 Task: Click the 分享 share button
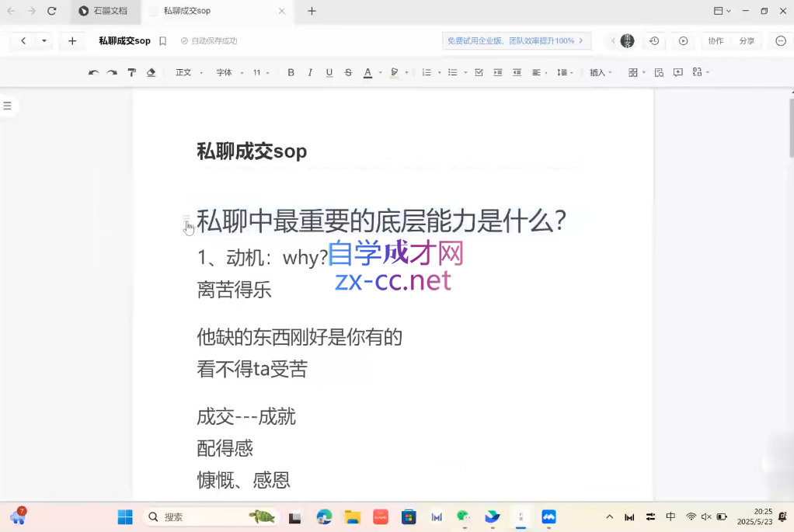pyautogui.click(x=746, y=41)
